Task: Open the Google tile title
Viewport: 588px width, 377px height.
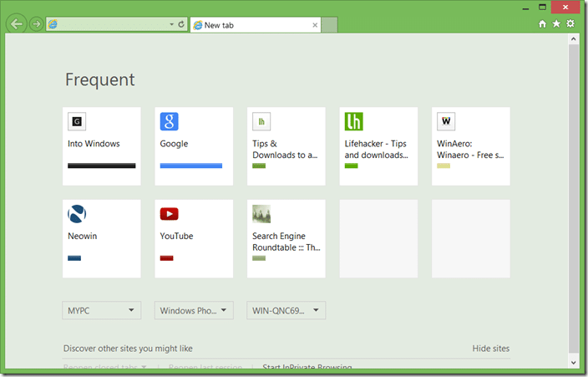Action: [x=174, y=144]
